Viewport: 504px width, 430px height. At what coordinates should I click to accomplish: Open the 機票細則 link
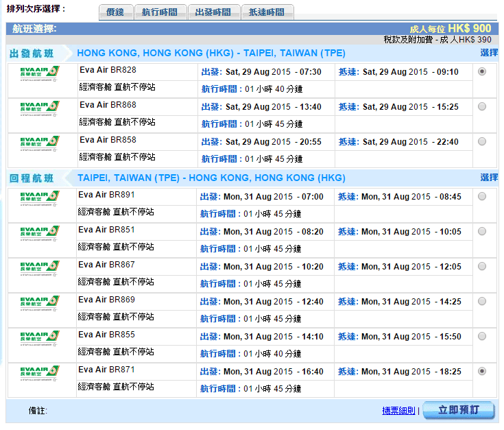tap(398, 411)
